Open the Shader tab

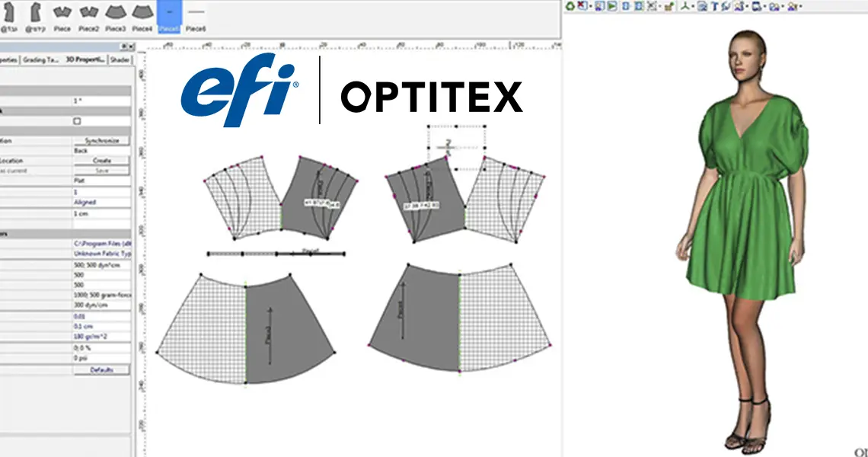[x=120, y=59]
